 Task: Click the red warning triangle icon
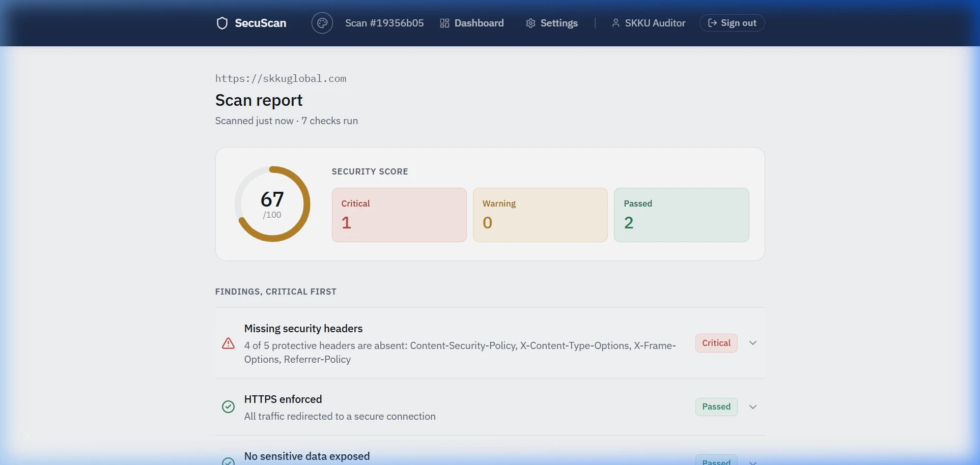click(x=228, y=343)
